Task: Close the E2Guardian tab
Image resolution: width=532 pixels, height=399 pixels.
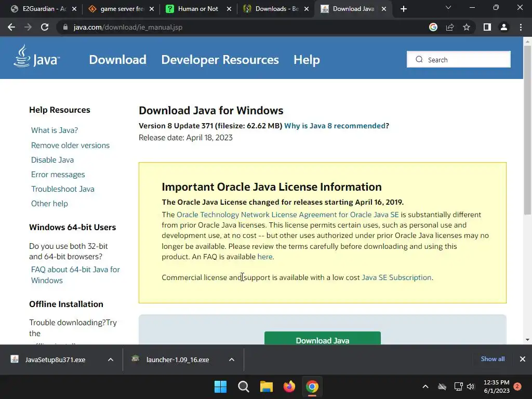Action: pyautogui.click(x=74, y=9)
